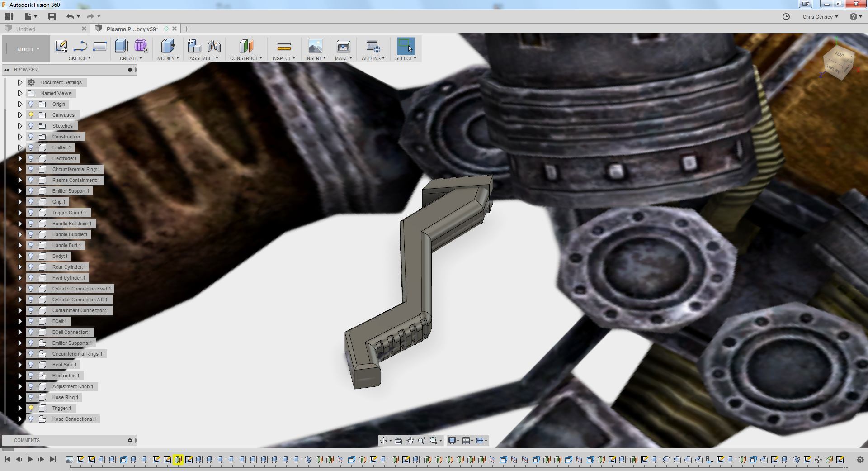
Task: Select the Measure tool in Inspect
Action: click(283, 46)
